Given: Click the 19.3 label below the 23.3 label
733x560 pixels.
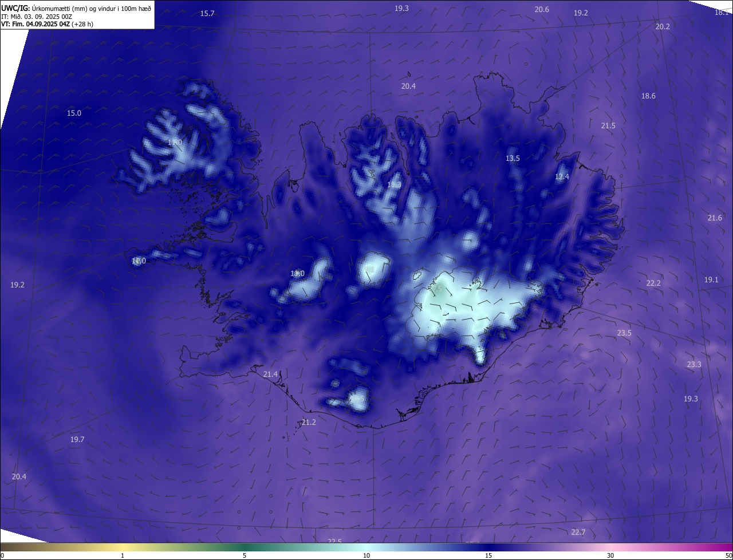Looking at the screenshot, I should [x=691, y=399].
